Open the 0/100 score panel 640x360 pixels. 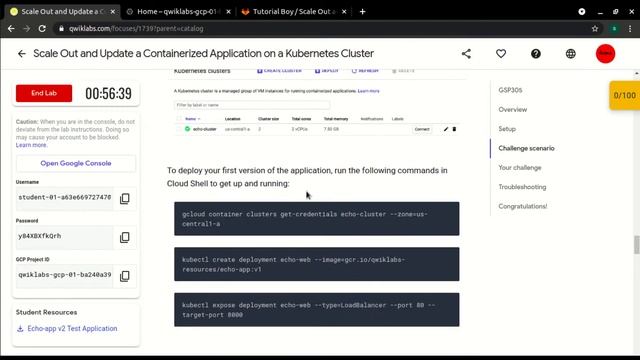click(x=624, y=95)
